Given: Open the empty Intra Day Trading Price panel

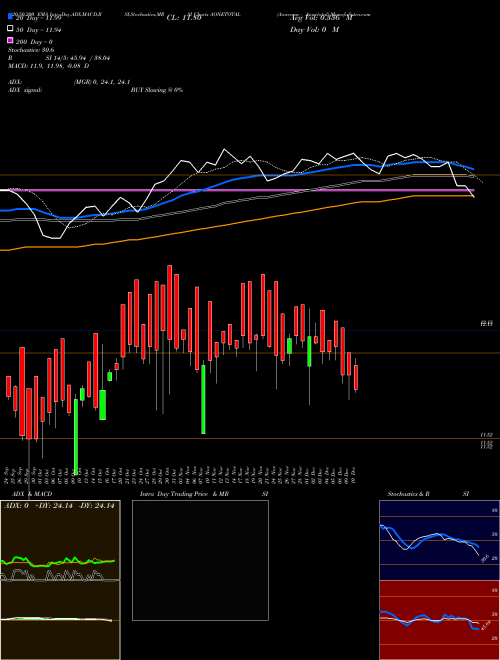Looking at the screenshot, I should pyautogui.click(x=200, y=560).
